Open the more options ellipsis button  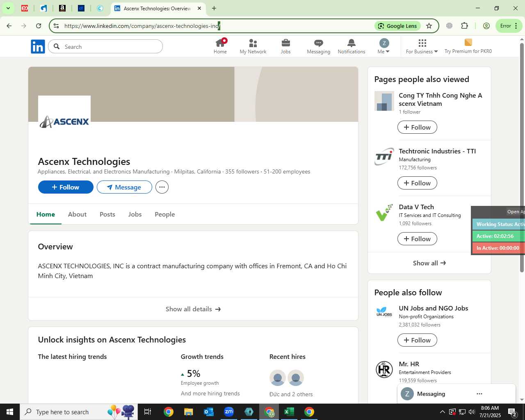(x=162, y=187)
